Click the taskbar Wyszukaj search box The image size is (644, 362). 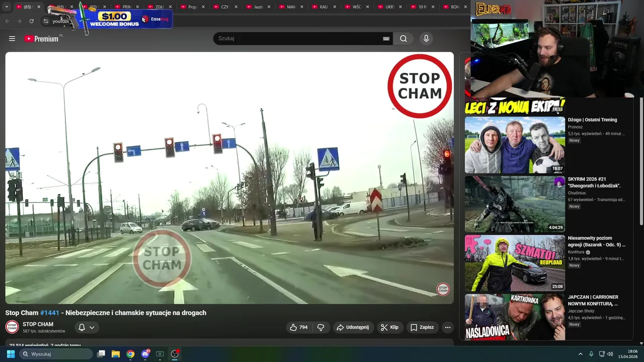click(x=56, y=354)
